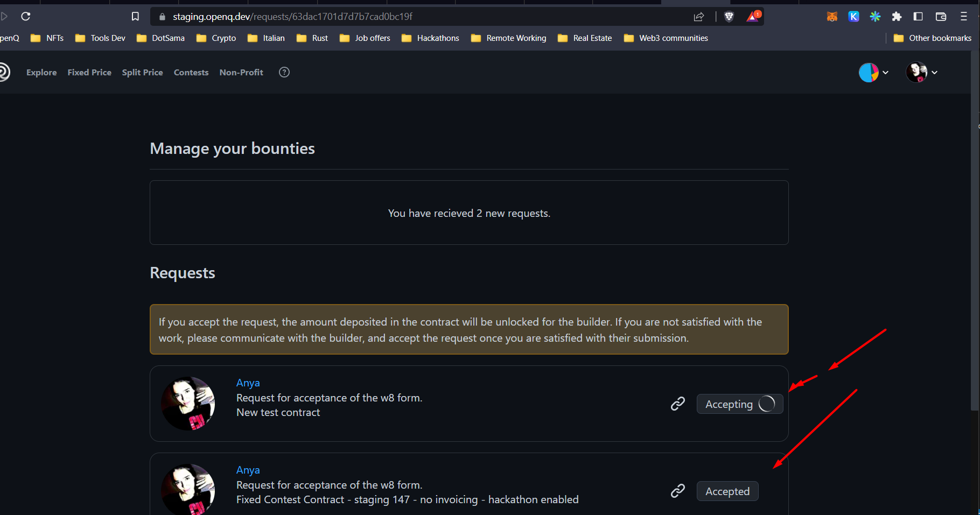Click the Accepted button on the second request
Image resolution: width=980 pixels, height=515 pixels.
pyautogui.click(x=727, y=491)
